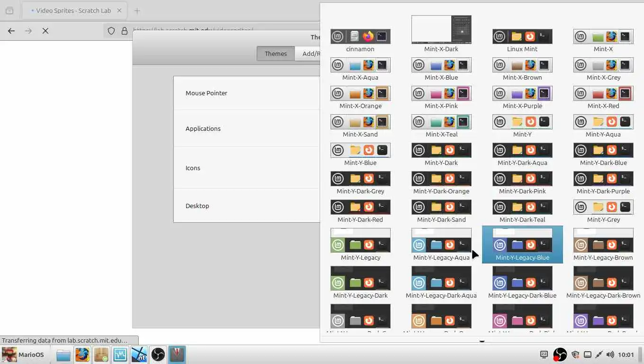644x364 pixels.
Task: Open the sound volume tray icon
Action: [x=610, y=355]
